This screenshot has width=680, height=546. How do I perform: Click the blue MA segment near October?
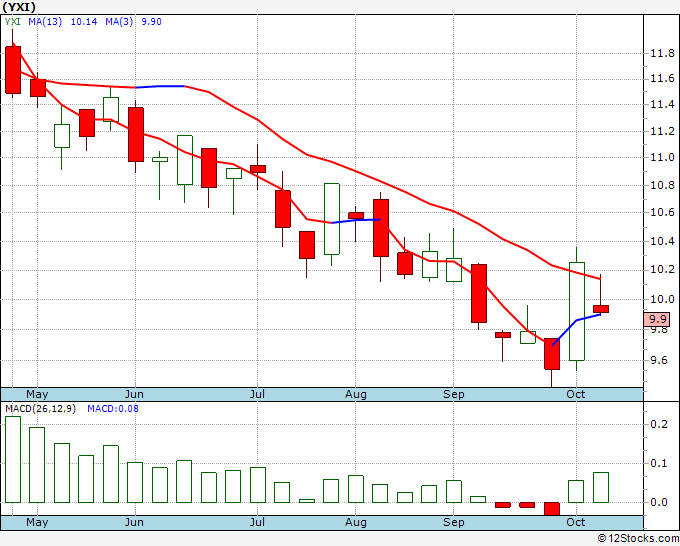pyautogui.click(x=576, y=330)
